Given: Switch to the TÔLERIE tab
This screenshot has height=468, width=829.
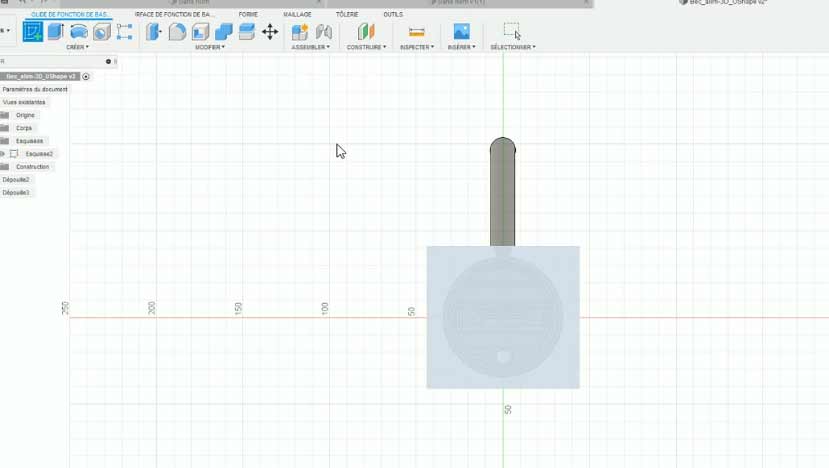Looking at the screenshot, I should click(x=346, y=15).
